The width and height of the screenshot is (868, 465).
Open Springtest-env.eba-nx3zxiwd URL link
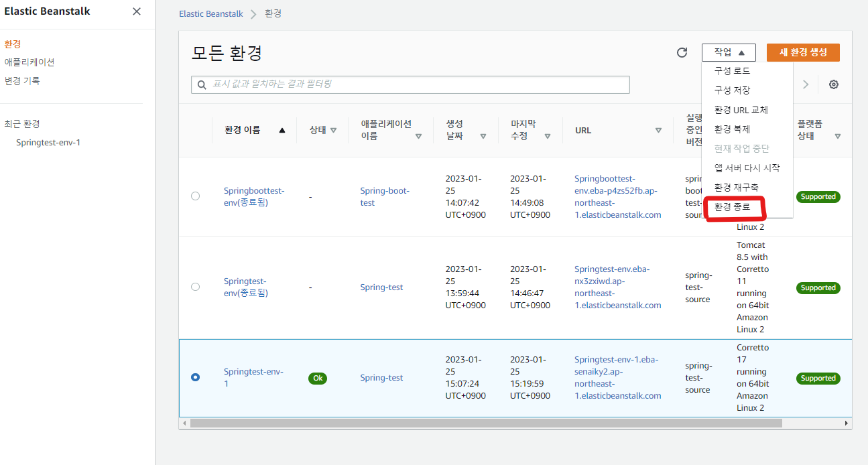coord(617,287)
